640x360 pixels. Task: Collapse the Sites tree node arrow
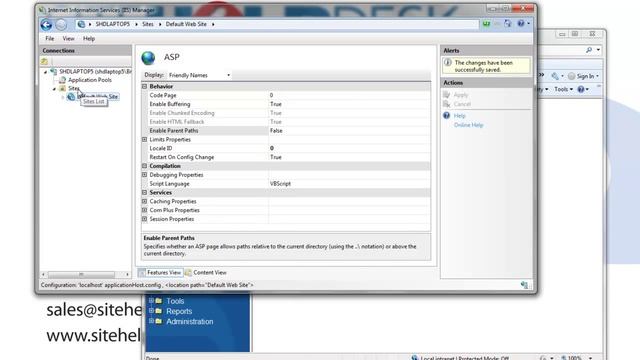[x=54, y=89]
